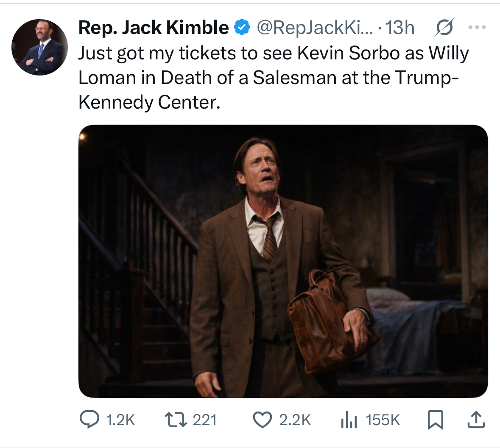Like the post with the heart icon
Viewport: 500px width, 448px height.
click(x=262, y=420)
